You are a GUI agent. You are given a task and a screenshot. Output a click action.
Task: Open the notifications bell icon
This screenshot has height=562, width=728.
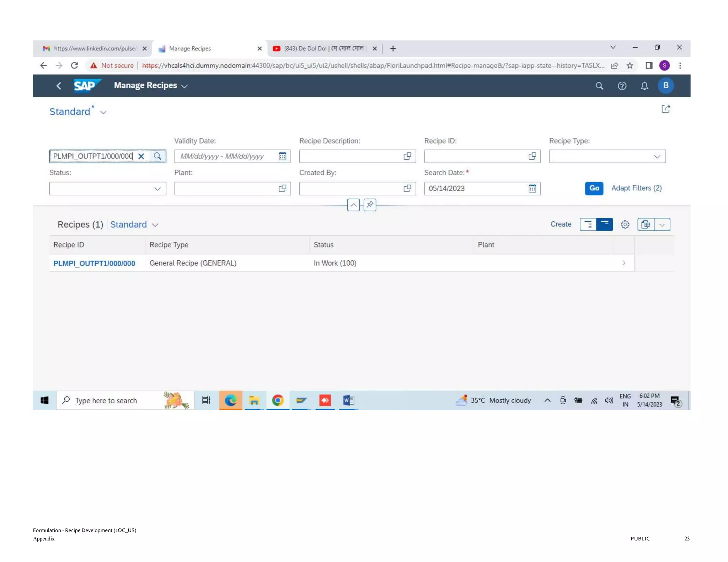click(644, 86)
